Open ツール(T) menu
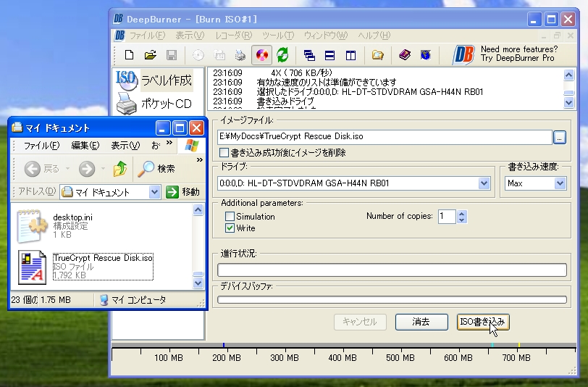The width and height of the screenshot is (588, 387). click(278, 36)
